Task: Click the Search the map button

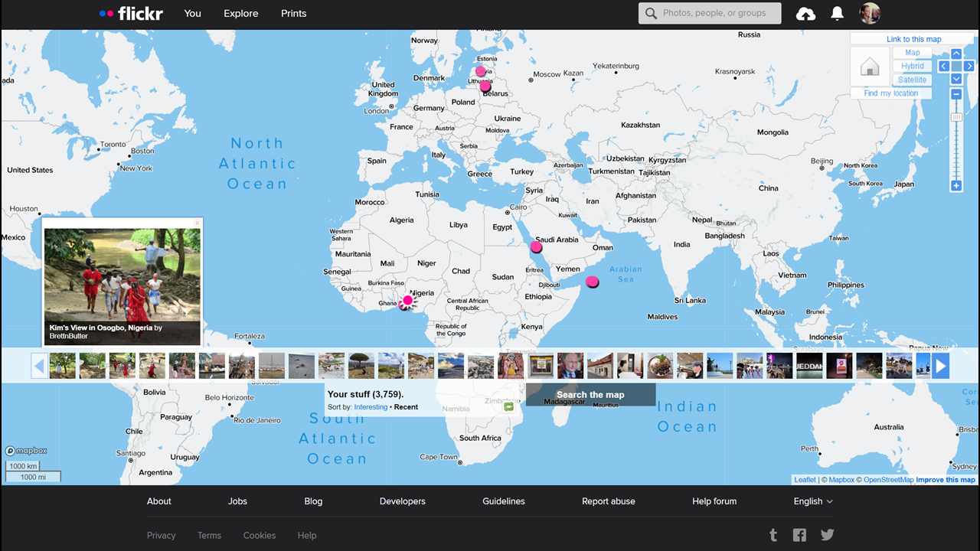Action: click(x=590, y=395)
